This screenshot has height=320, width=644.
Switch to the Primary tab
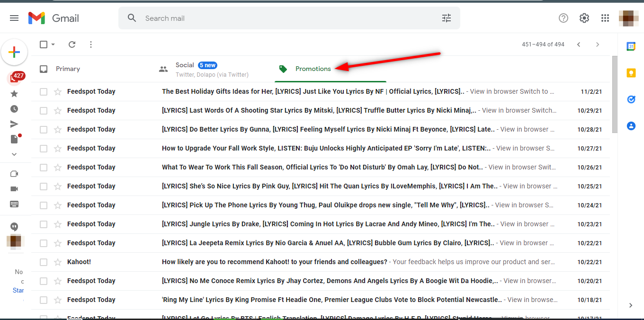68,69
